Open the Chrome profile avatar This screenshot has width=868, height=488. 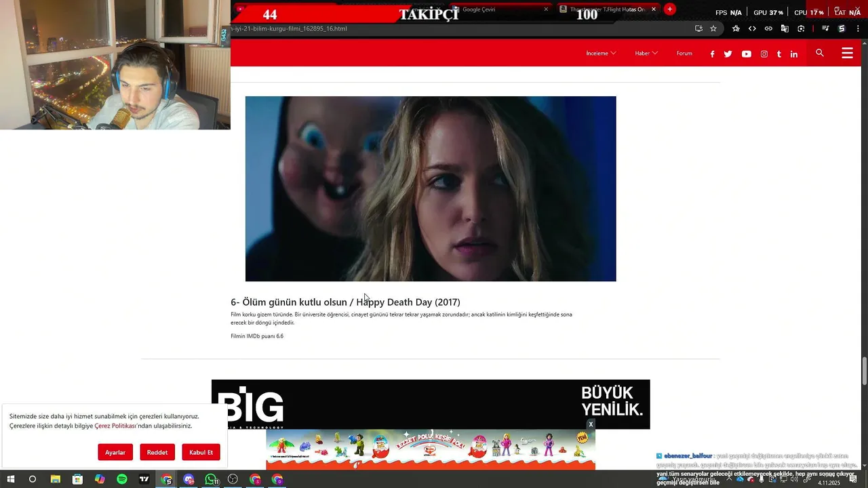point(842,28)
